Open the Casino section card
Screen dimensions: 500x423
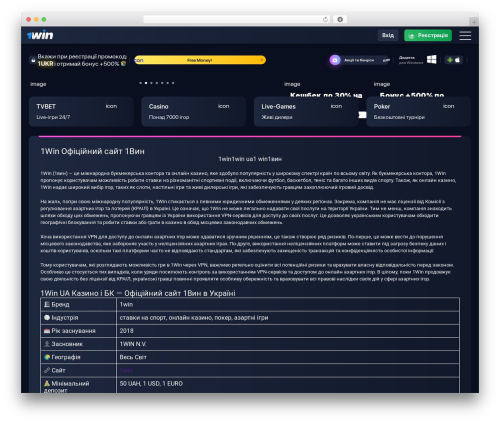pyautogui.click(x=194, y=112)
